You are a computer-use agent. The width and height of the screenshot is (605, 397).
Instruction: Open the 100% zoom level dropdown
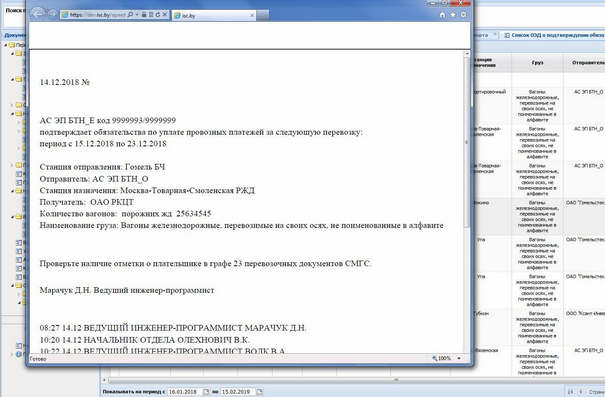click(459, 358)
